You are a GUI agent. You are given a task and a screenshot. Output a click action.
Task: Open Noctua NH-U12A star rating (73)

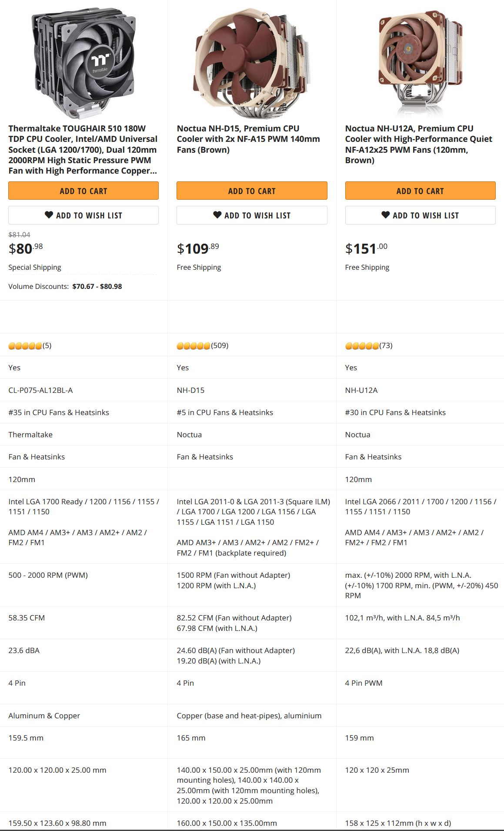coord(369,346)
